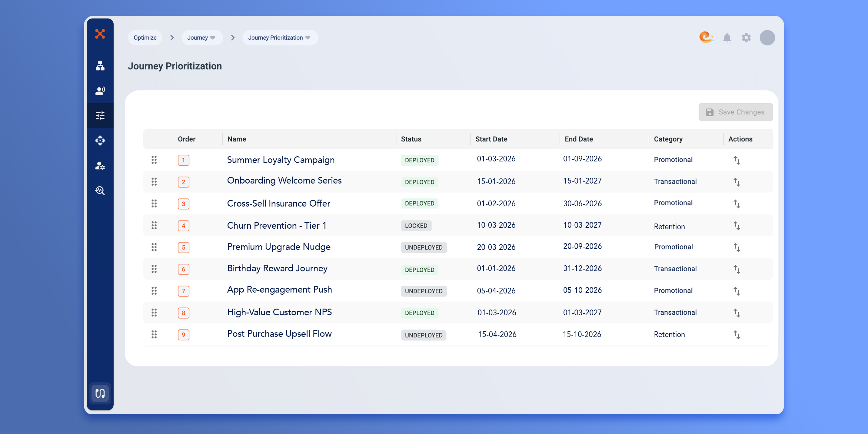Click the Save Changes button

coord(735,112)
